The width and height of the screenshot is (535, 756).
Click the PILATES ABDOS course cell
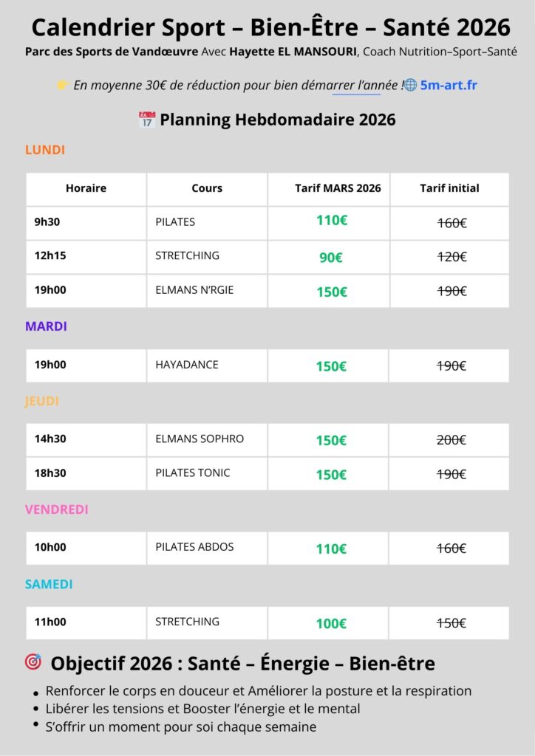(x=194, y=547)
